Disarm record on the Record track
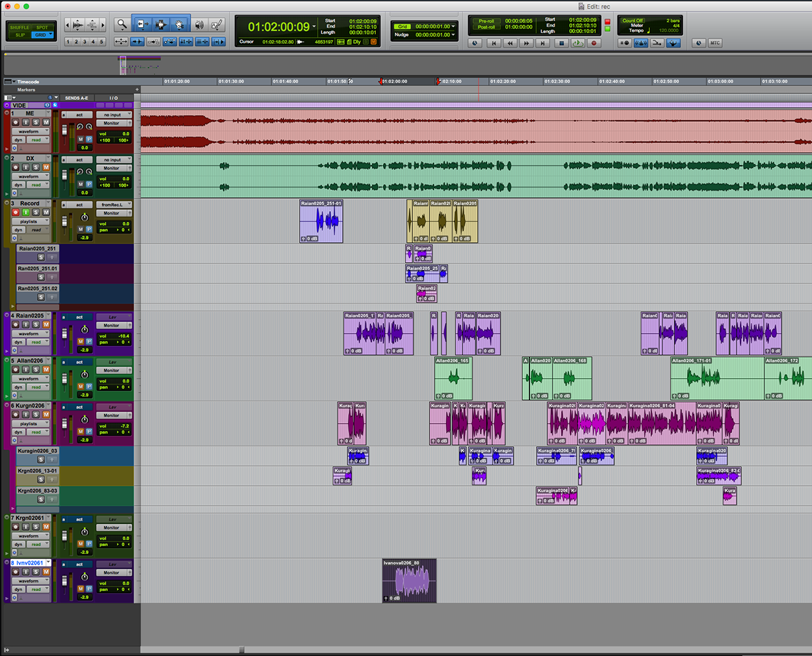Image resolution: width=812 pixels, height=656 pixels. point(16,212)
